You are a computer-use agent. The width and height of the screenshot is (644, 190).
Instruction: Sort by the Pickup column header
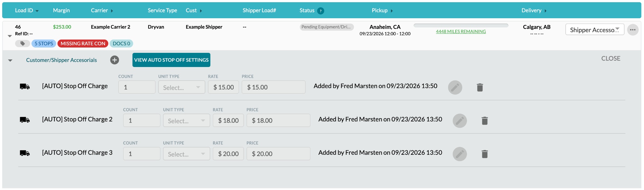382,10
